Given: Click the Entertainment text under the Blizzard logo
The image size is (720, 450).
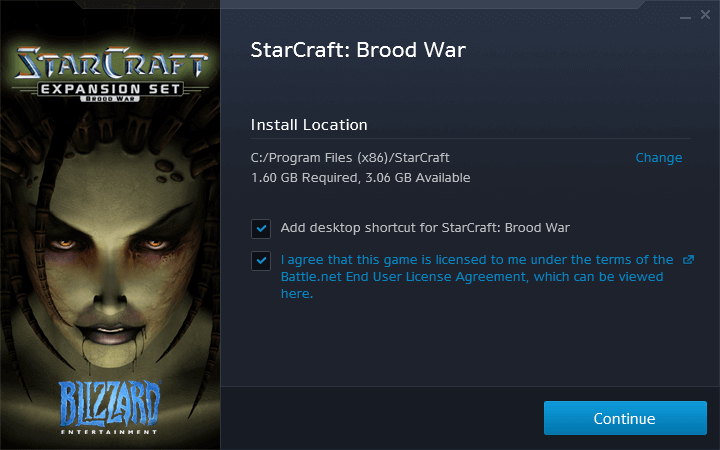Looking at the screenshot, I should 110,431.
